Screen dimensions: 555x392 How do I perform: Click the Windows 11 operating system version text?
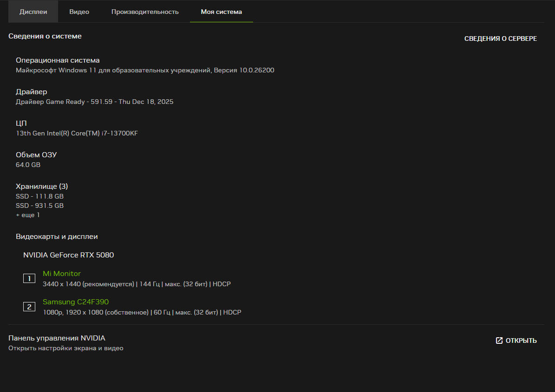pyautogui.click(x=145, y=70)
